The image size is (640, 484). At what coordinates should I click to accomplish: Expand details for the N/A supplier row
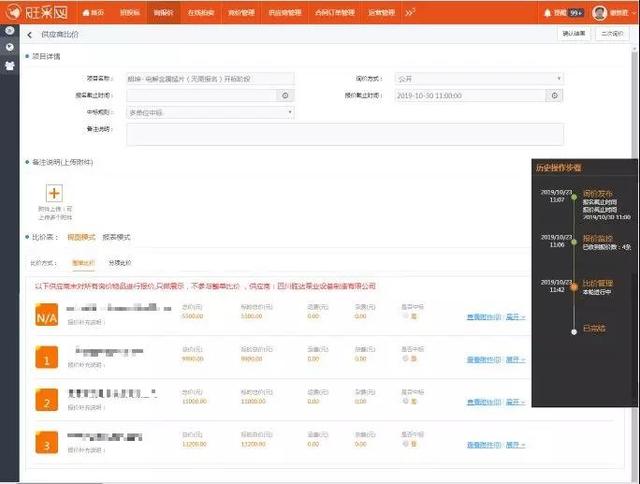pos(516,316)
